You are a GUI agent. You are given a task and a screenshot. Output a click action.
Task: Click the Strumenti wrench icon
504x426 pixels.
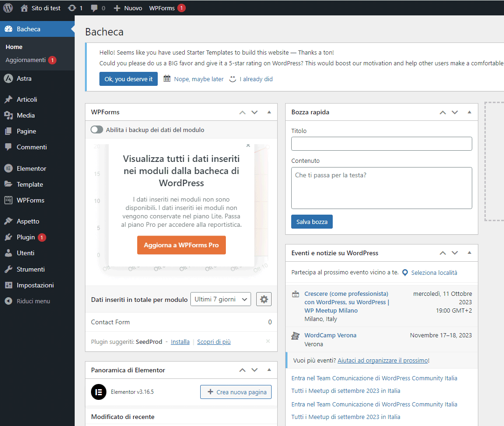pyautogui.click(x=8, y=269)
